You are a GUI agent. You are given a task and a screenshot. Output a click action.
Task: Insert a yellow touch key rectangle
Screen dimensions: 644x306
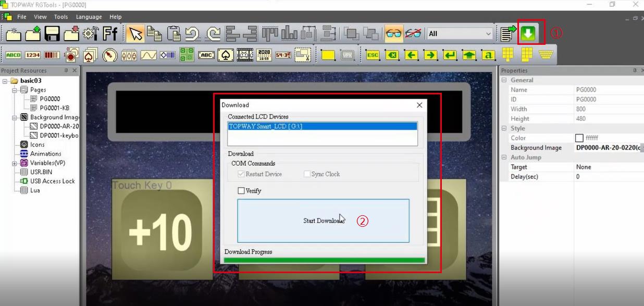[x=328, y=55]
